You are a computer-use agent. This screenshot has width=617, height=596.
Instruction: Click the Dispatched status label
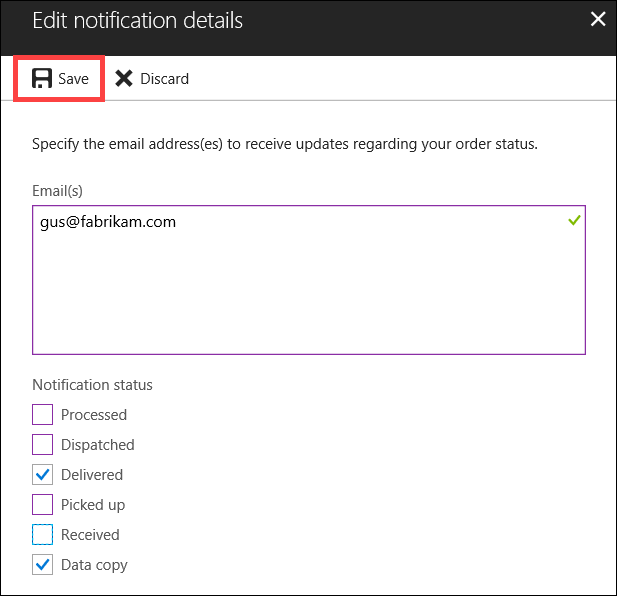point(97,445)
